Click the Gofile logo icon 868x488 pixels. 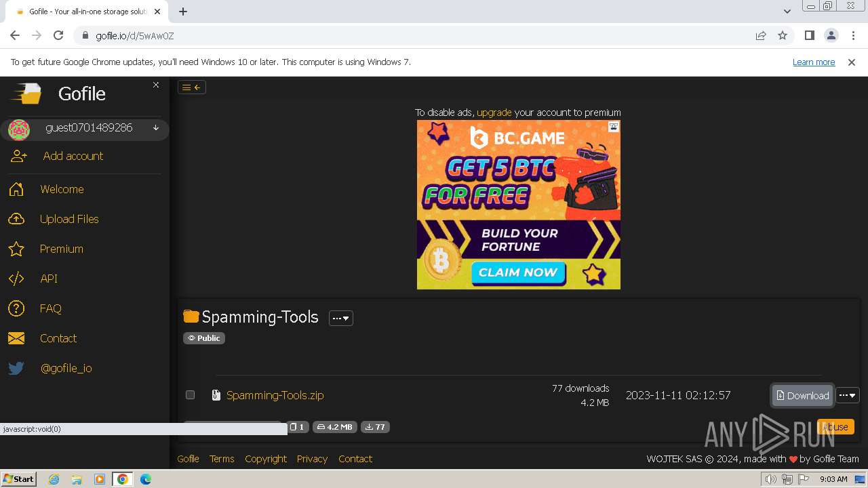[26, 94]
